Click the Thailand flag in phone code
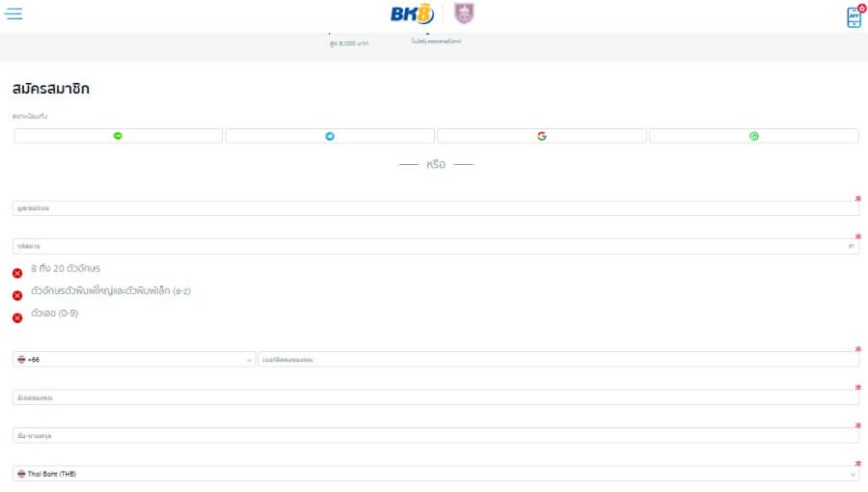868x492 pixels. pyautogui.click(x=22, y=360)
